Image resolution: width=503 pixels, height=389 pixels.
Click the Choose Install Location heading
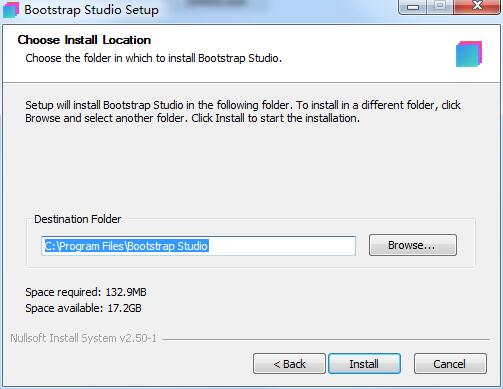pos(84,40)
